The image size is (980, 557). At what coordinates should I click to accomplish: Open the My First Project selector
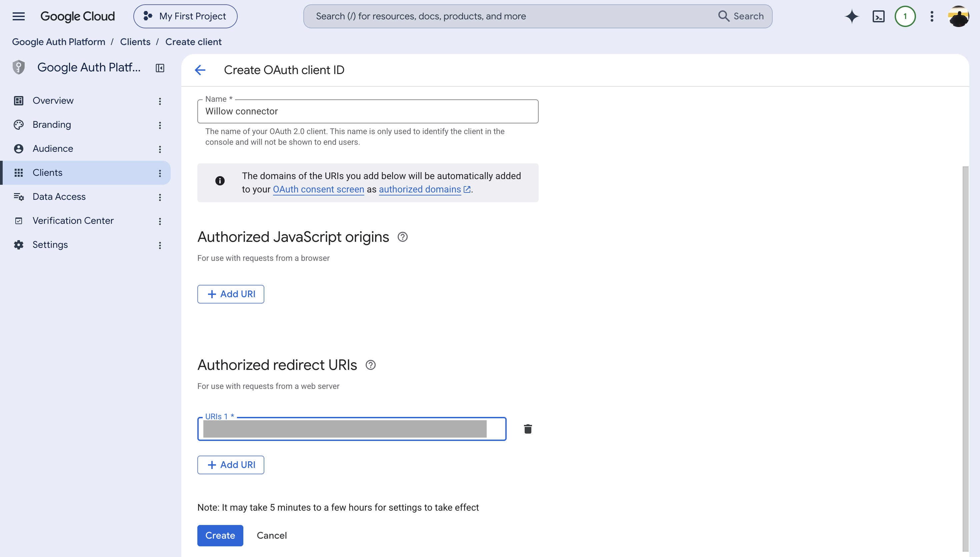point(185,16)
